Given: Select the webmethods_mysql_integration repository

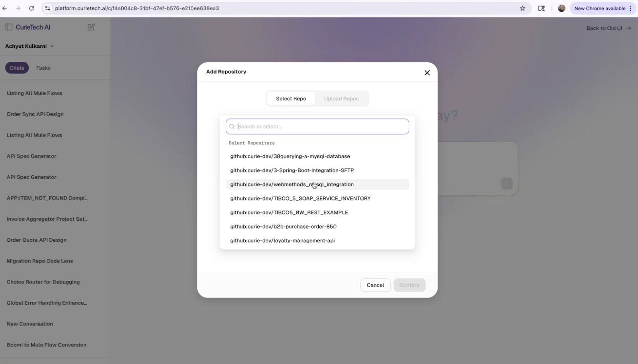Looking at the screenshot, I should pos(291,184).
